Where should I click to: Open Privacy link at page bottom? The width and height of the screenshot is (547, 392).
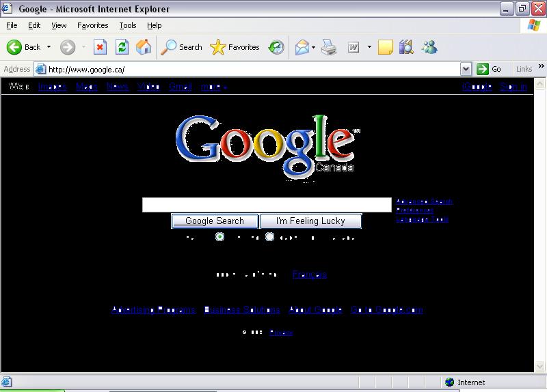click(281, 333)
